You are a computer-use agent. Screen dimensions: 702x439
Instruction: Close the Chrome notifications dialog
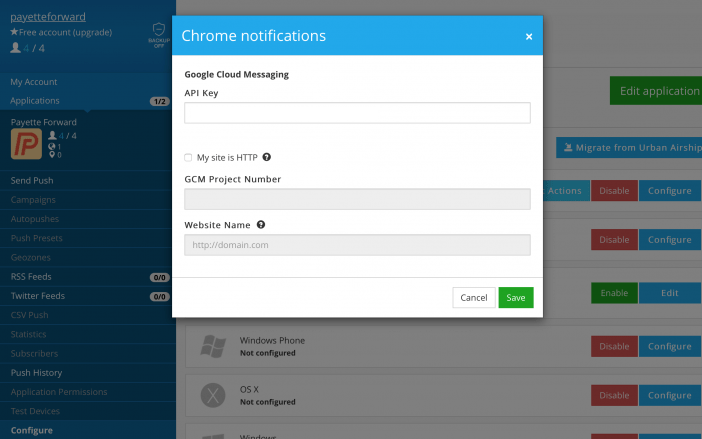[529, 37]
